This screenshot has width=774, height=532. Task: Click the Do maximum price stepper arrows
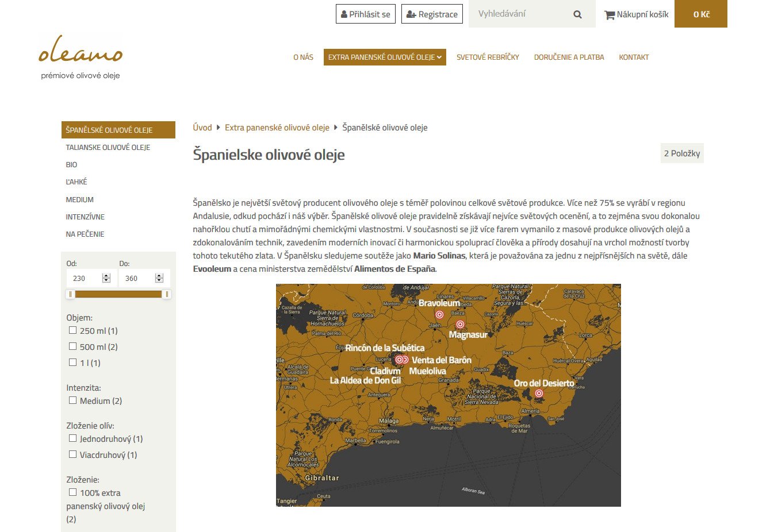click(159, 278)
